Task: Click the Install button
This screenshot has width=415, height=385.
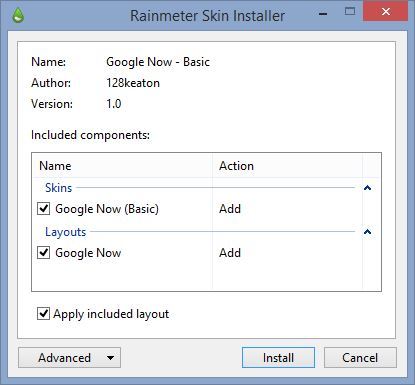Action: click(278, 358)
